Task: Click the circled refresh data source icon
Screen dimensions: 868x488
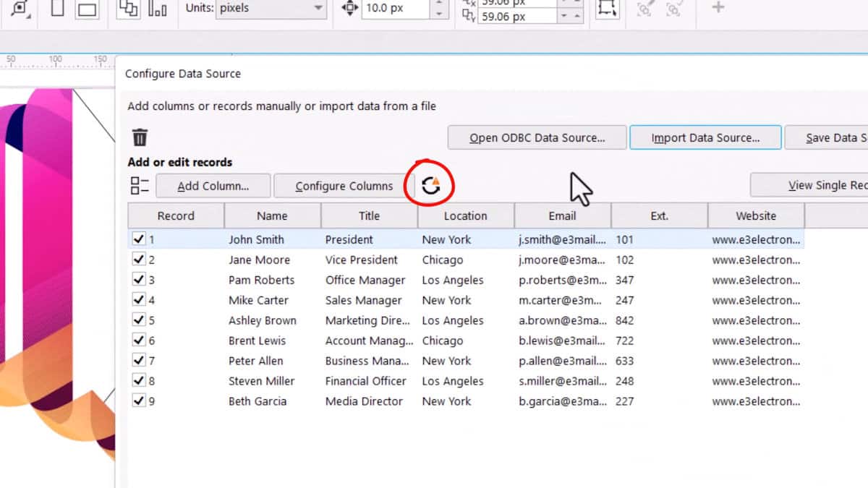Action: (431, 185)
